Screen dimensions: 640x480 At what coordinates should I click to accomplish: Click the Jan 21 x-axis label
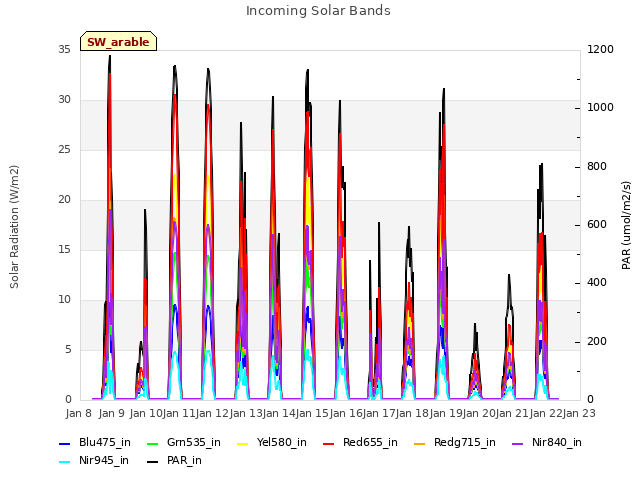[x=512, y=413]
